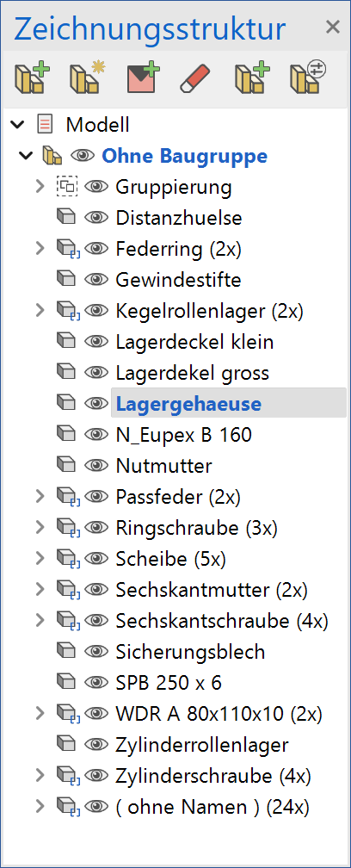This screenshot has height=868, width=351.
Task: Click SPB 250 x 6 item
Action: 169,683
